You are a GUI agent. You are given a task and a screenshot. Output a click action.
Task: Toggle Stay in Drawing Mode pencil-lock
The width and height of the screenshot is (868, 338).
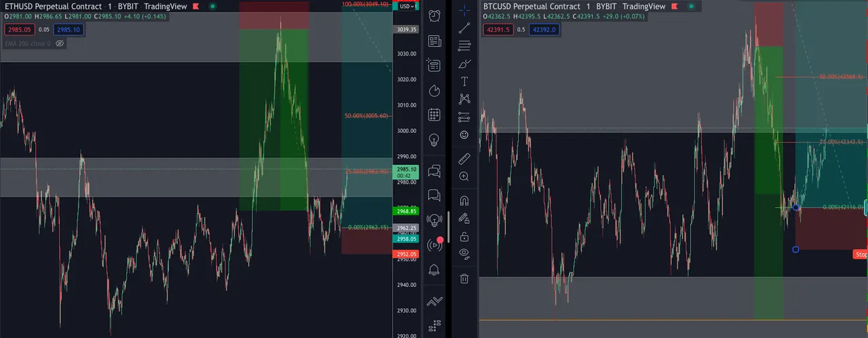464,219
